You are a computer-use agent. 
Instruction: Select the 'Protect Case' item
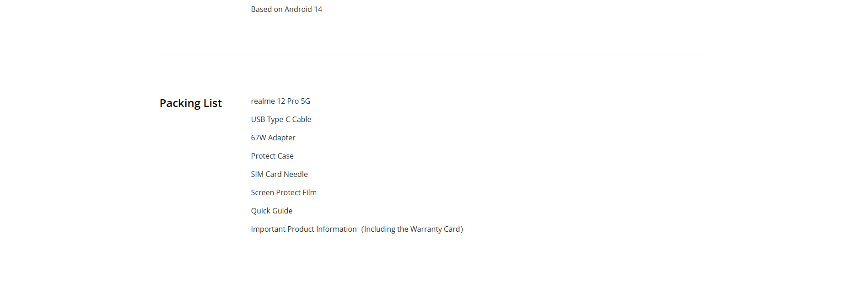pyautogui.click(x=272, y=156)
